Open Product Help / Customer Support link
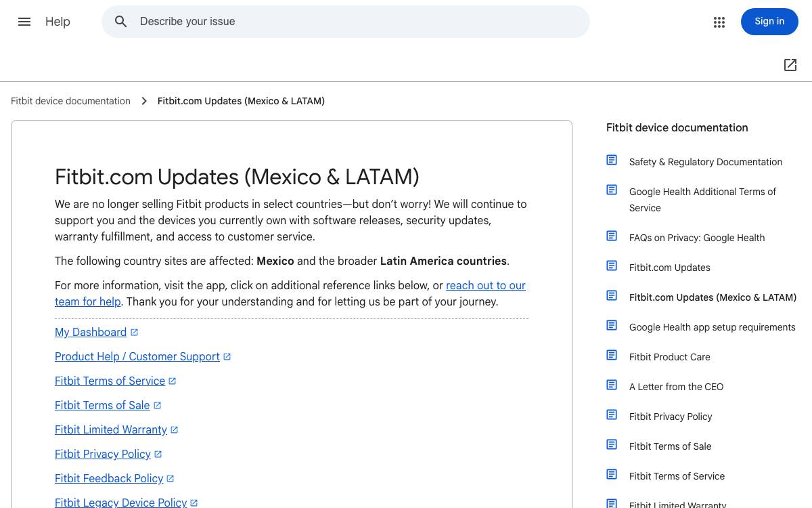812x508 pixels. point(137,356)
